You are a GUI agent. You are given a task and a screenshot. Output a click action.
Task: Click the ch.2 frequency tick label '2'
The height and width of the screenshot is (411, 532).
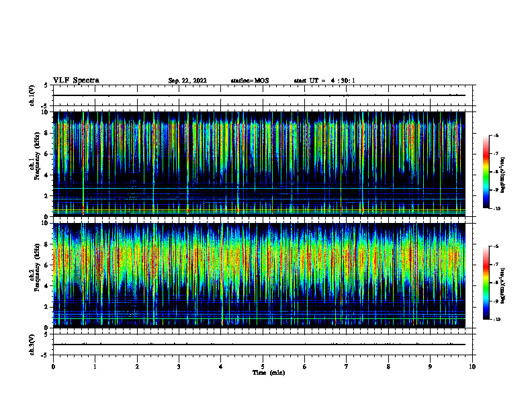pyautogui.click(x=46, y=307)
